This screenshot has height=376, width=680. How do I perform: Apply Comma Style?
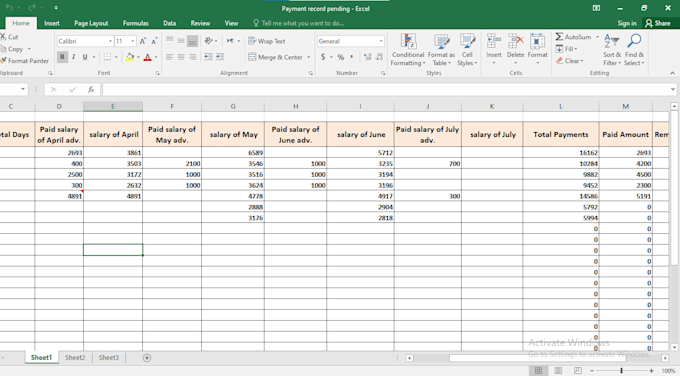coord(352,57)
